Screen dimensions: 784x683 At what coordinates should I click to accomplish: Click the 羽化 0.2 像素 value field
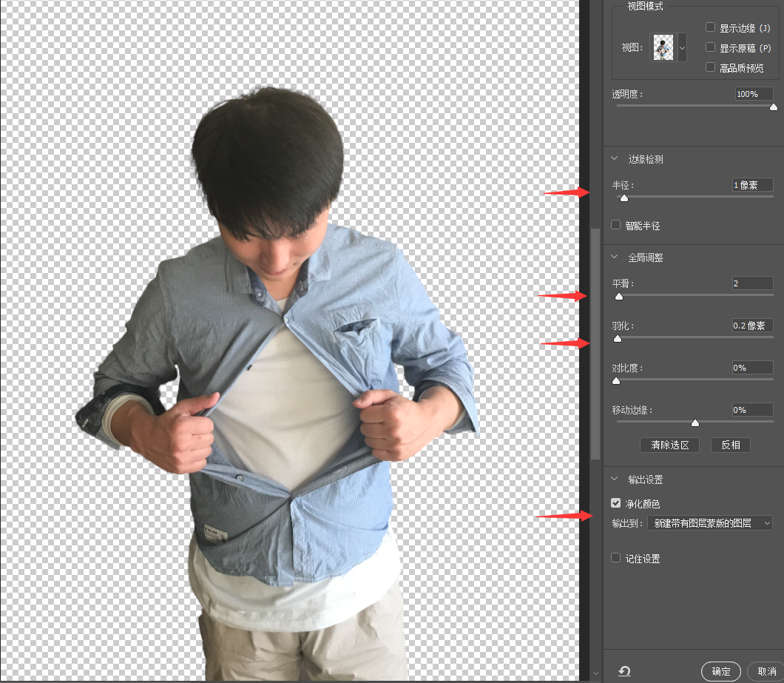point(752,326)
